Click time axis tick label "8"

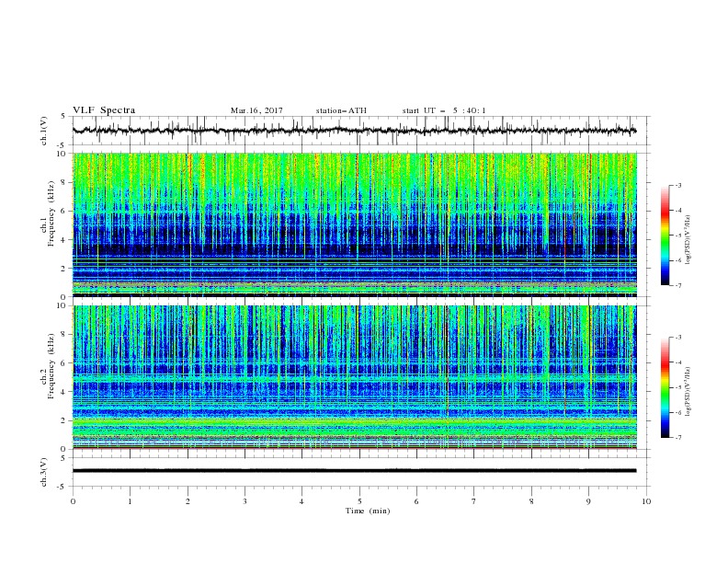pos(531,501)
